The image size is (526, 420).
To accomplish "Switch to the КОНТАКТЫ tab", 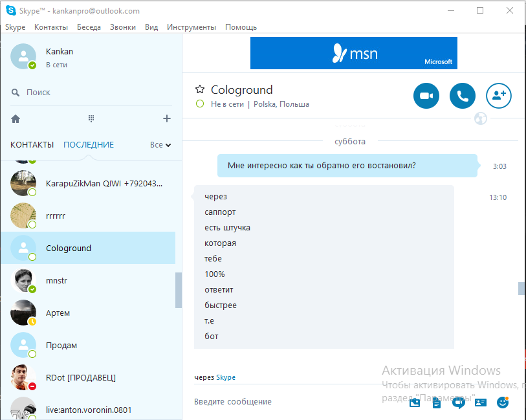I will tap(32, 145).
